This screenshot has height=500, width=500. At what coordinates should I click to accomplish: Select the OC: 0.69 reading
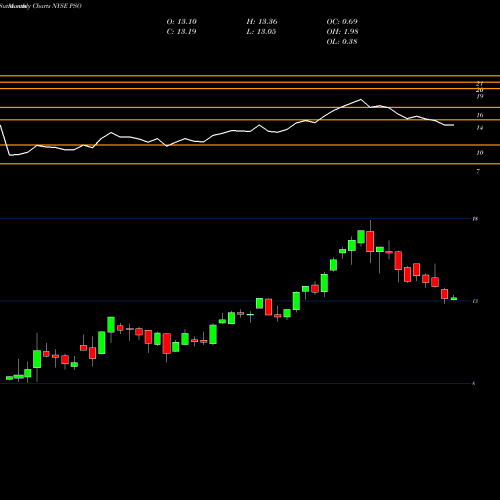click(x=342, y=22)
